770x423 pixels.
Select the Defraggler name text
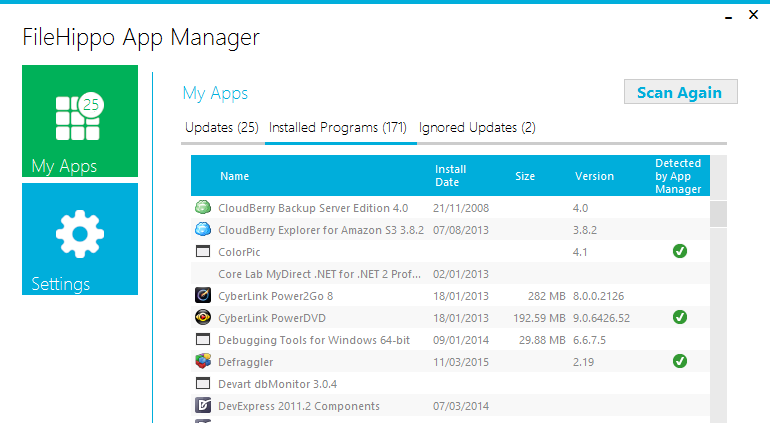pos(246,362)
